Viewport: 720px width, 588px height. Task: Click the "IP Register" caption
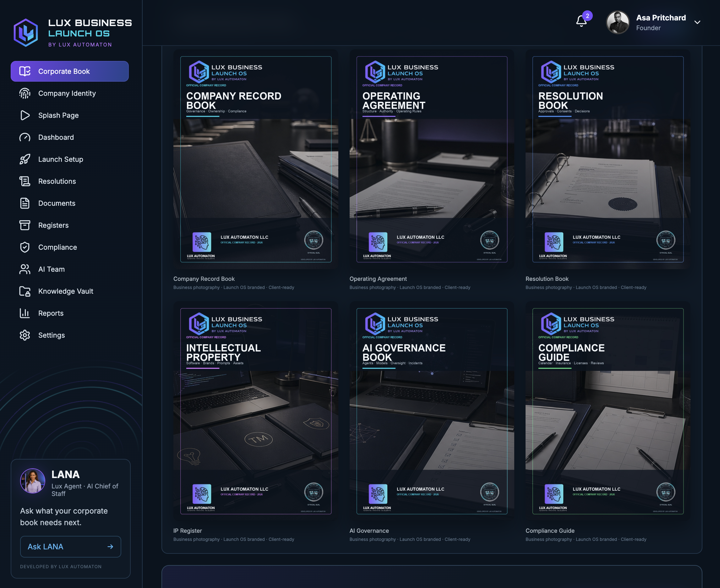pos(188,531)
